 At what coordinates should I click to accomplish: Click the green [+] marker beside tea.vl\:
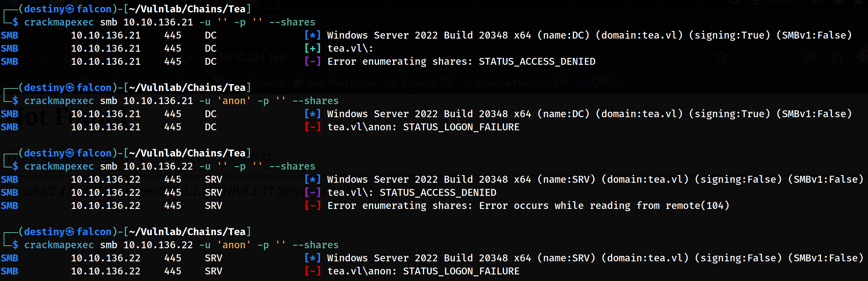(x=313, y=48)
